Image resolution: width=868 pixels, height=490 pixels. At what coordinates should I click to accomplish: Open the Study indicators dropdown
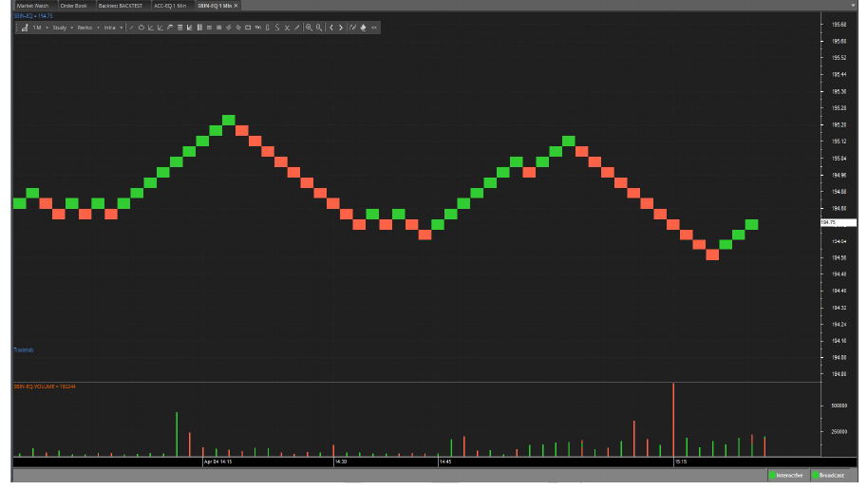(x=61, y=28)
